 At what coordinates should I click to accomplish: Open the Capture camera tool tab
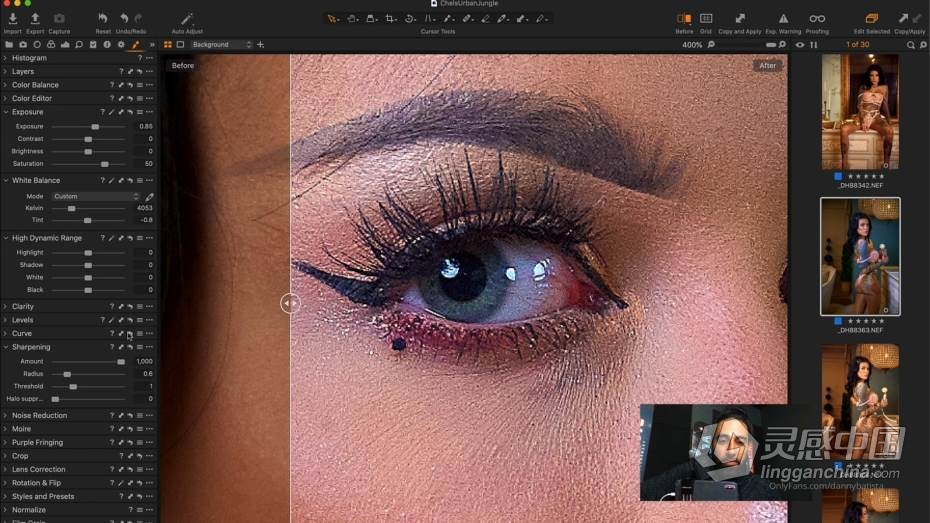click(x=23, y=44)
